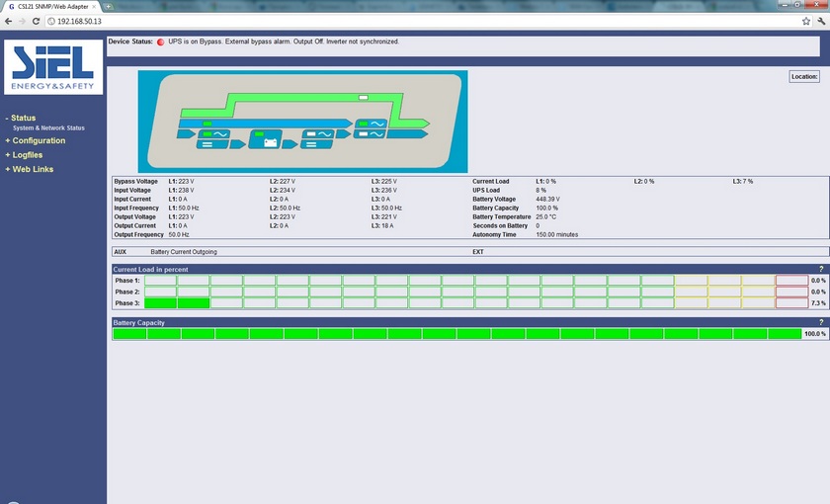Click the EXT label
Viewport: 830px width, 504px height.
coord(477,252)
